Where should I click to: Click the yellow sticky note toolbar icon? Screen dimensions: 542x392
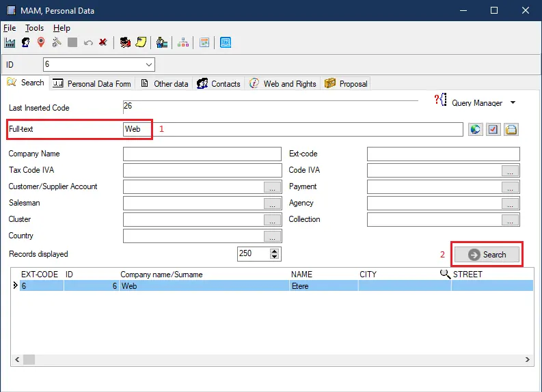(x=141, y=42)
